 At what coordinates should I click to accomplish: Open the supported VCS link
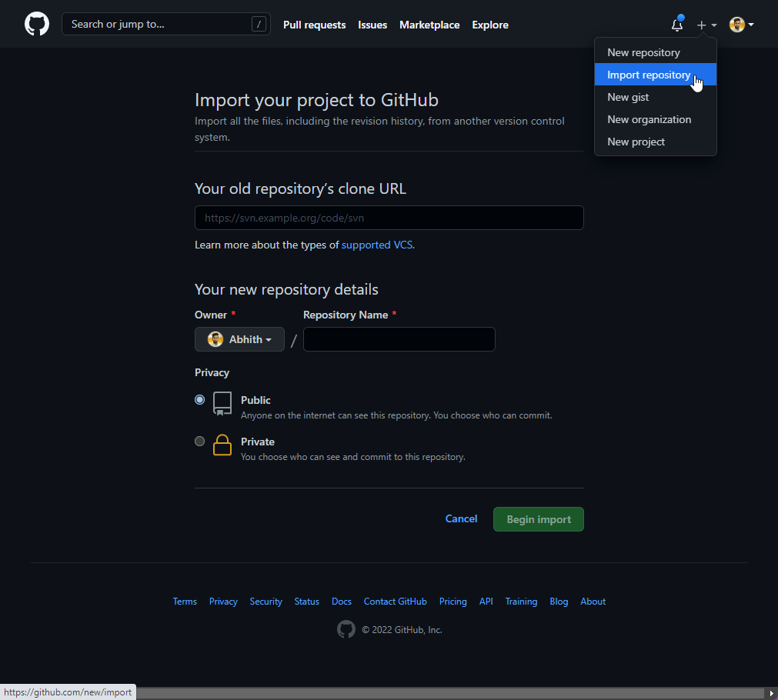[x=376, y=245]
